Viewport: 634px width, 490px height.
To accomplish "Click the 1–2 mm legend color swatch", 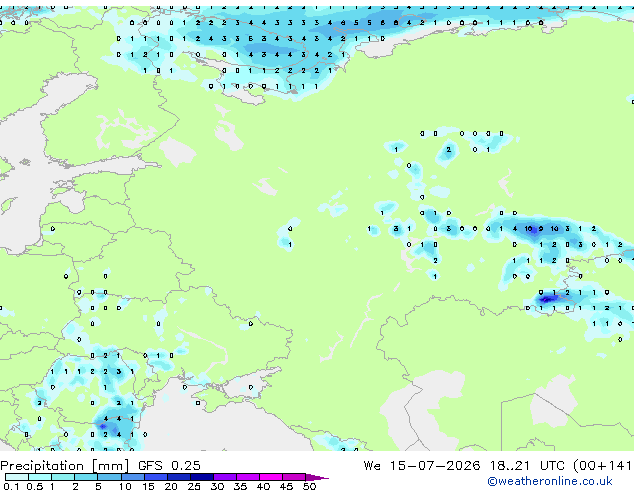I will (63, 477).
